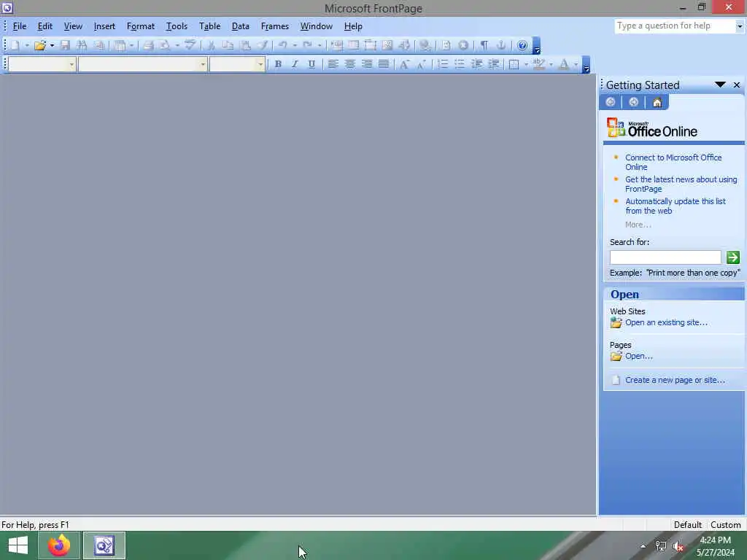
Task: Click the Copy toolbar icon
Action: pos(228,45)
